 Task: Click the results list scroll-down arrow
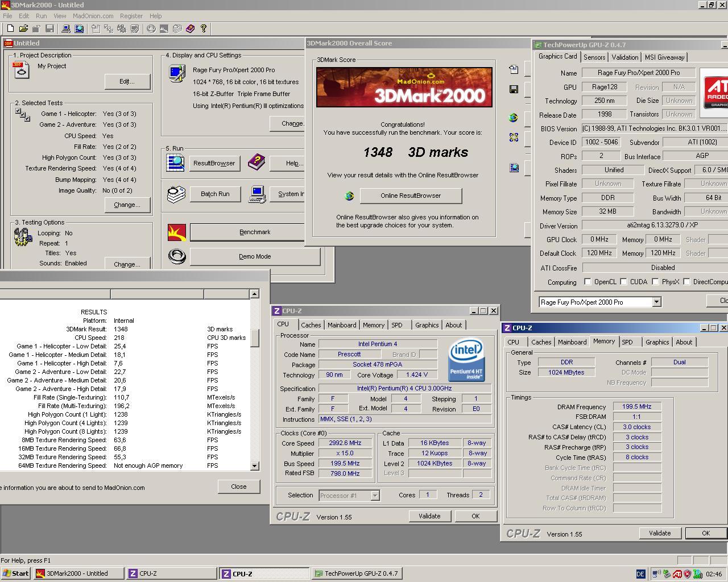(x=254, y=465)
